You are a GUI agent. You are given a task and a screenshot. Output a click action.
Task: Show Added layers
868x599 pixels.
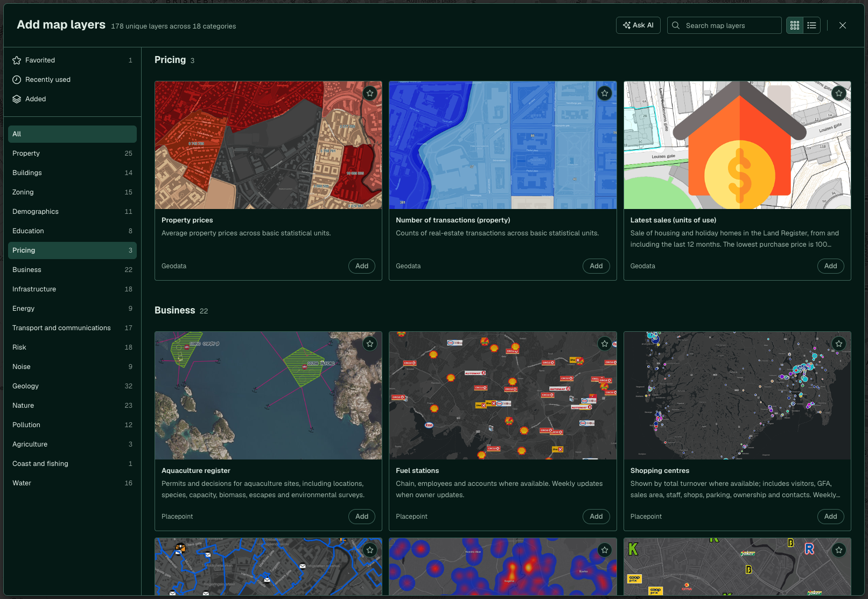pyautogui.click(x=72, y=99)
